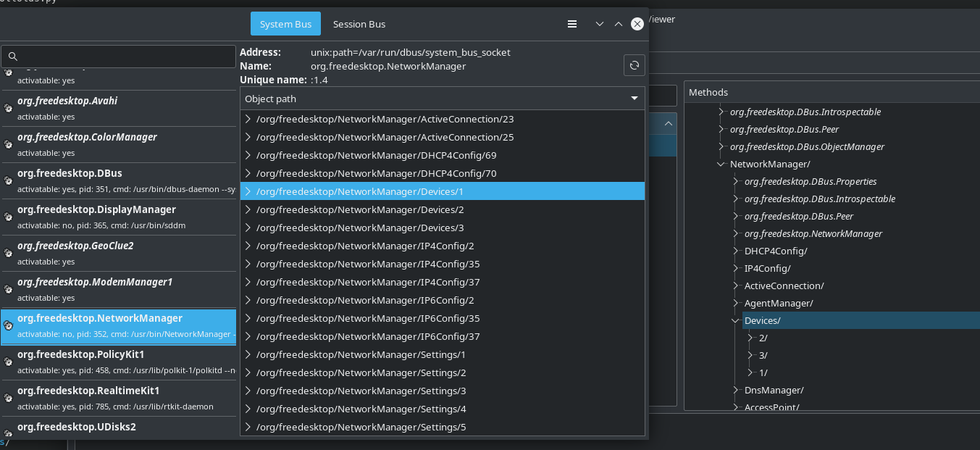Click the gear icon beside org.freedesktop.DisplayManager
Viewport: 980px width, 450px height.
(x=8, y=217)
